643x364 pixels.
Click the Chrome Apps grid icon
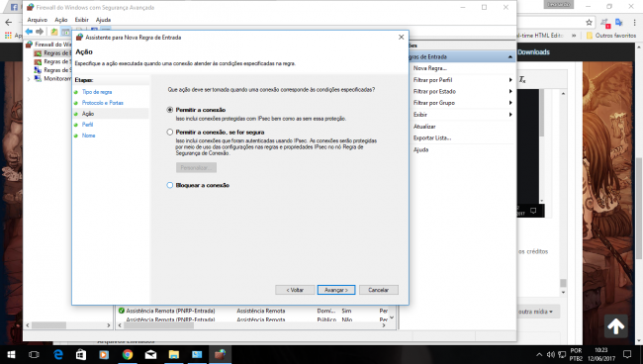tap(8, 36)
